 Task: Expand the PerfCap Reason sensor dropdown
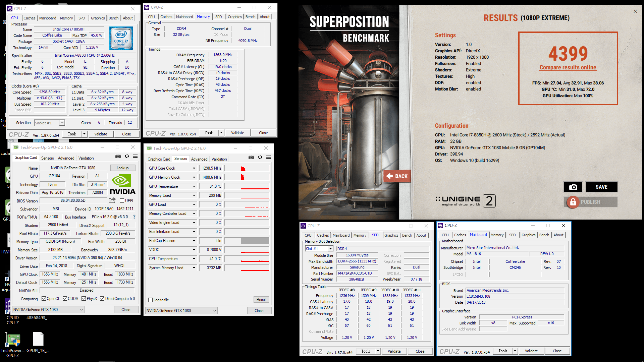194,241
